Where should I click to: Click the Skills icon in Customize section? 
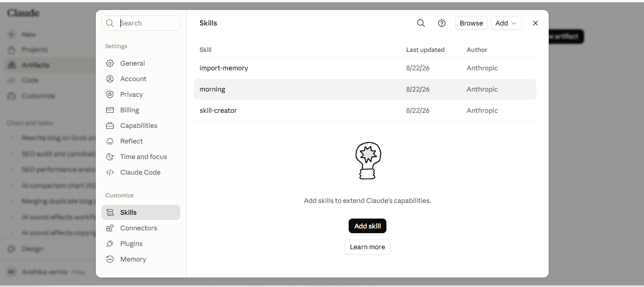click(x=110, y=212)
